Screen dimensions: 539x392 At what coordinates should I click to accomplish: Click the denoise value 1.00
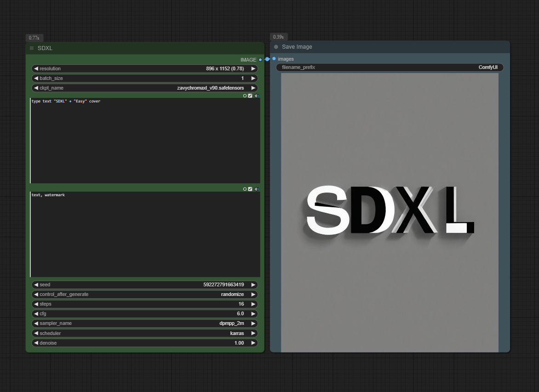(x=239, y=343)
